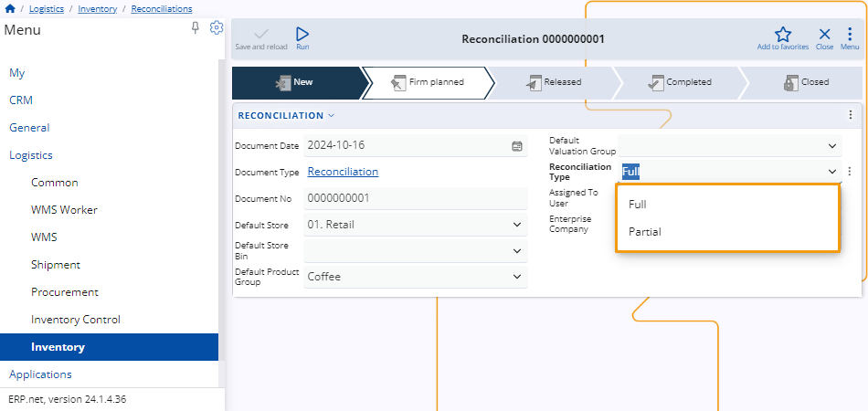This screenshot has width=868, height=411.
Task: Expand the Default Valuation Group dropdown
Action: click(832, 146)
